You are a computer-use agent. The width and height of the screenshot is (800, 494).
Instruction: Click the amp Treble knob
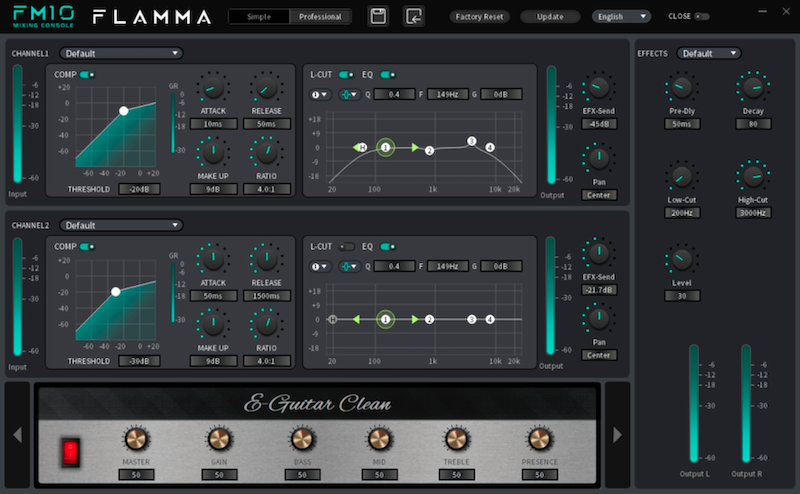(456, 440)
